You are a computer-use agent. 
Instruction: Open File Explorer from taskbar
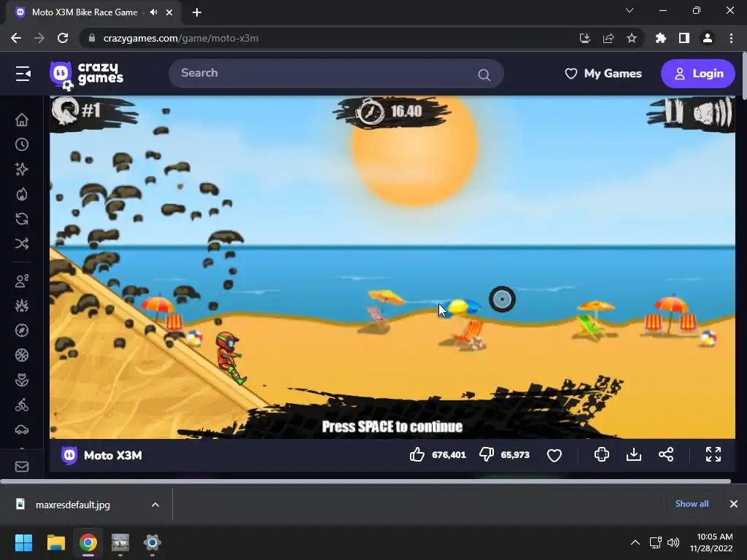pyautogui.click(x=55, y=542)
